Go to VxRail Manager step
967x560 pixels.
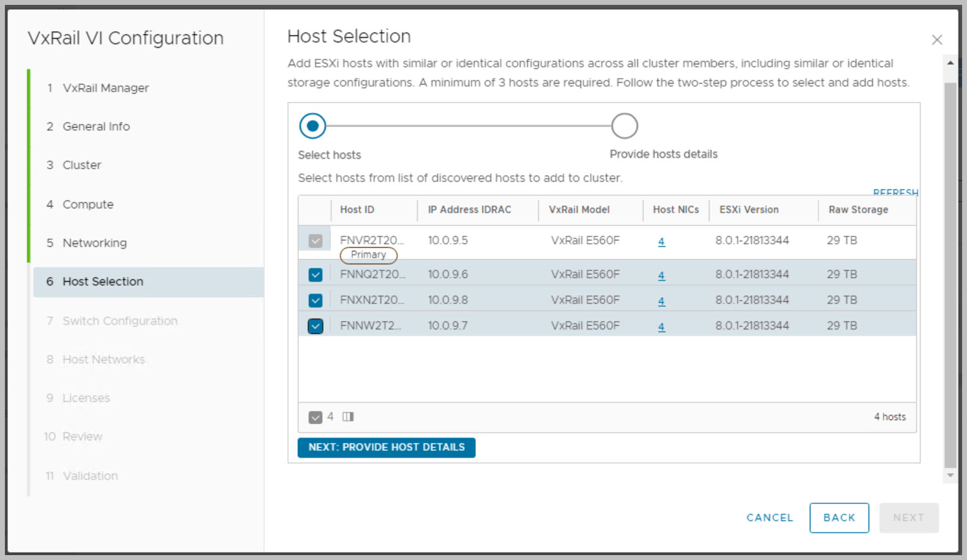(105, 88)
